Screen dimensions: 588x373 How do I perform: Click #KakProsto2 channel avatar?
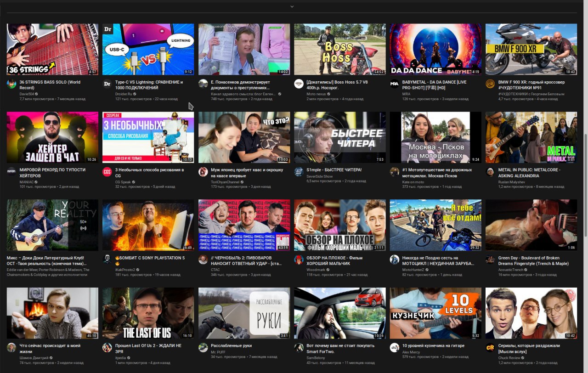pyautogui.click(x=107, y=260)
